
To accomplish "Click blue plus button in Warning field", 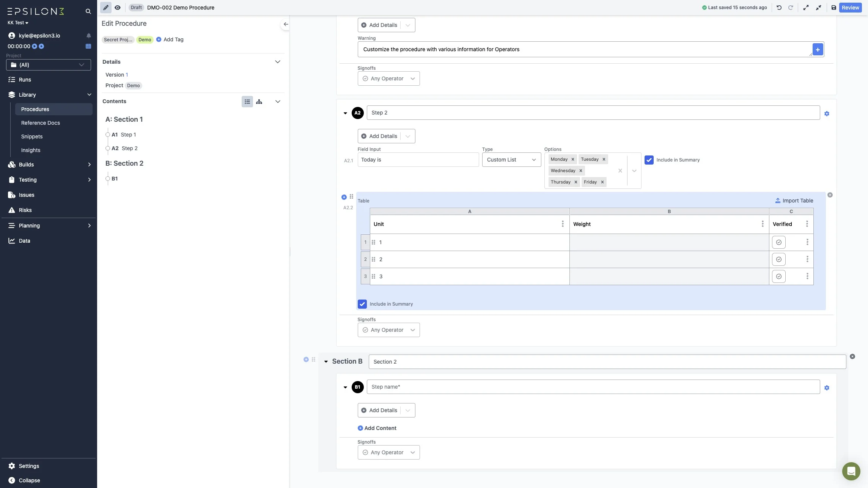I will [818, 49].
